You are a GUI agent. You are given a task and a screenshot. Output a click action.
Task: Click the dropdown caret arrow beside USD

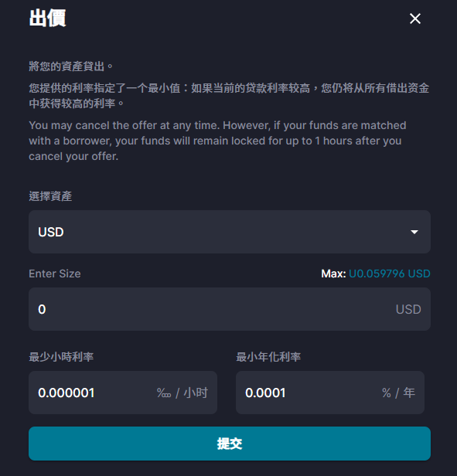[414, 233]
